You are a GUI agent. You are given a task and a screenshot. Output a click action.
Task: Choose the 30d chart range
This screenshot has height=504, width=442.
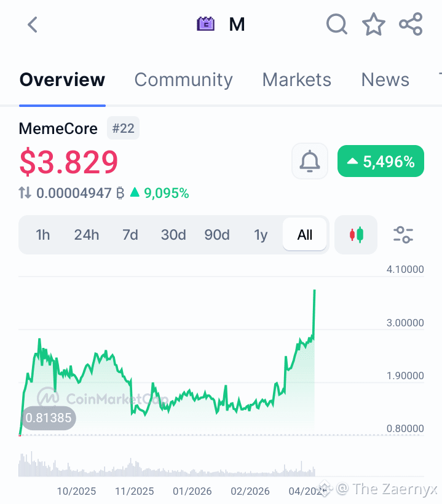tap(173, 235)
